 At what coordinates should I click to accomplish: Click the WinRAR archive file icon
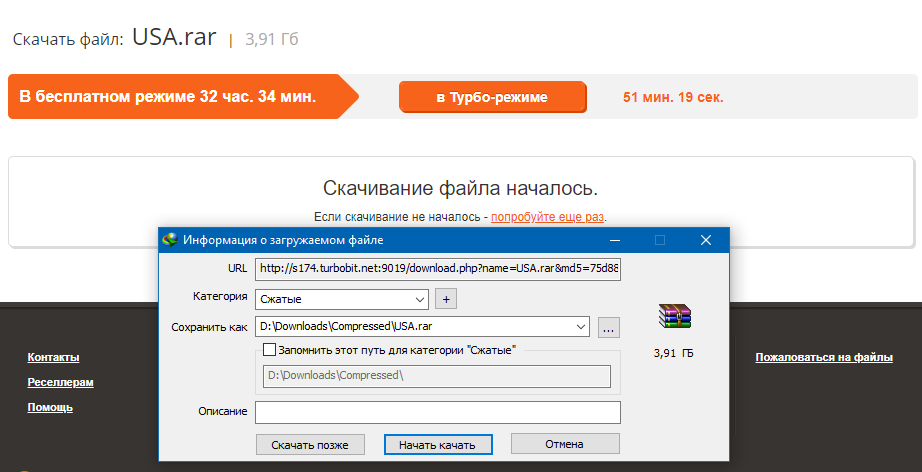(x=674, y=316)
